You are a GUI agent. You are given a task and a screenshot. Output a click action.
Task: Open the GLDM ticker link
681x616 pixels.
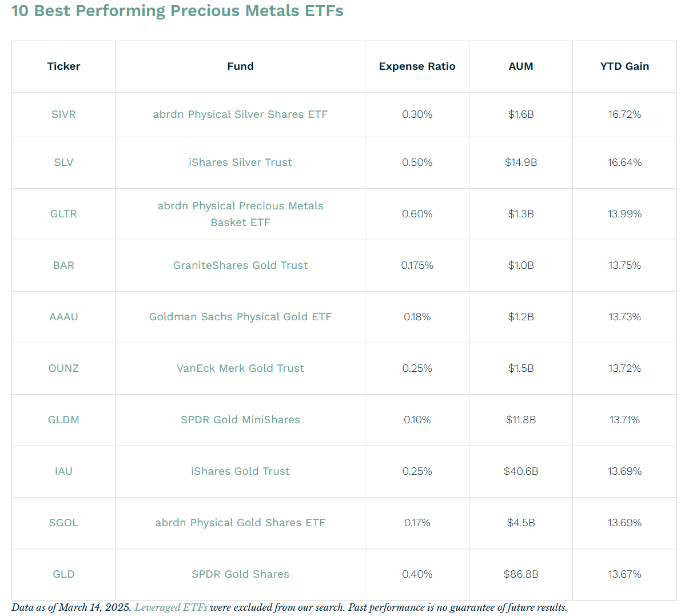pos(63,420)
